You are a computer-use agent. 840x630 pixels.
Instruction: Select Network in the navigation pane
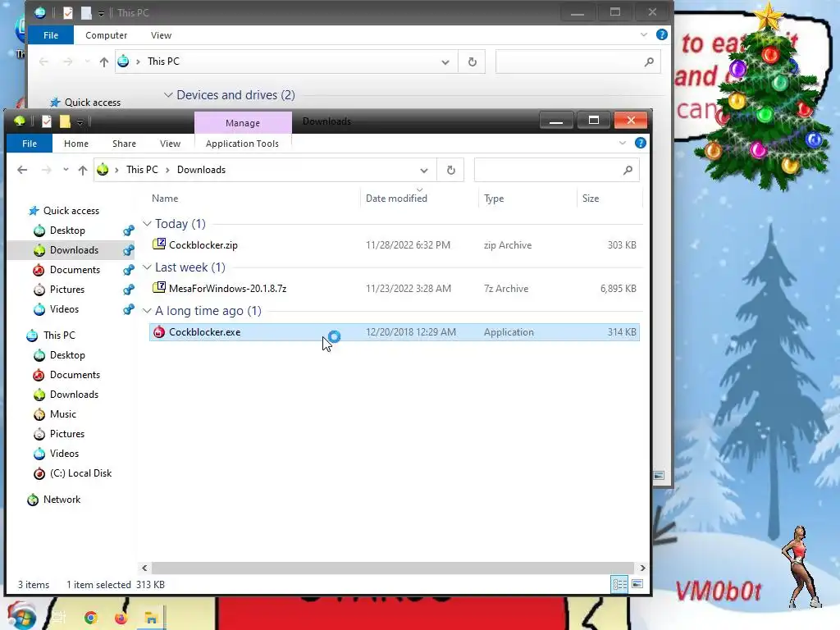62,500
